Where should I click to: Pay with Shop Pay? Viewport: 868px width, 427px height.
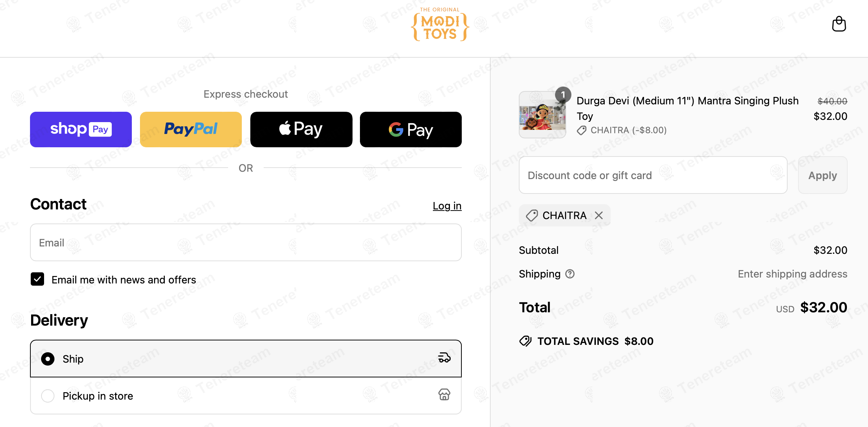[x=81, y=130]
